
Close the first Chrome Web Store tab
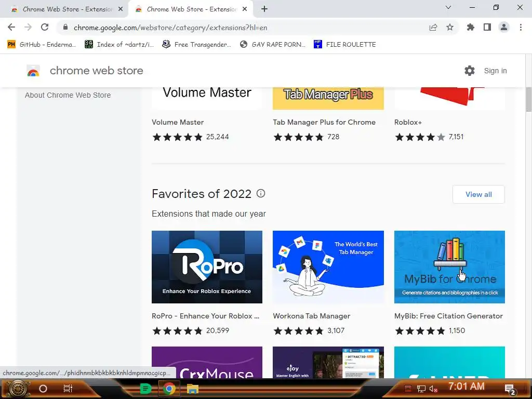coord(121,9)
